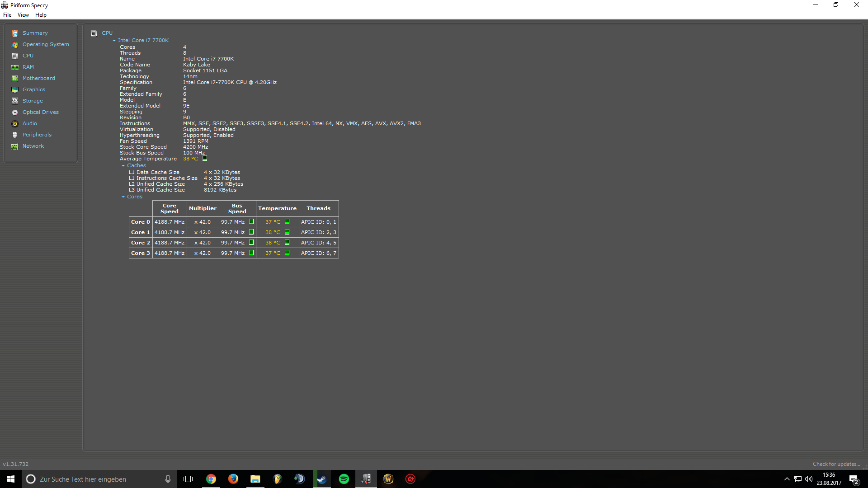The width and height of the screenshot is (868, 488).
Task: Click the Temperature column header
Action: point(278,208)
